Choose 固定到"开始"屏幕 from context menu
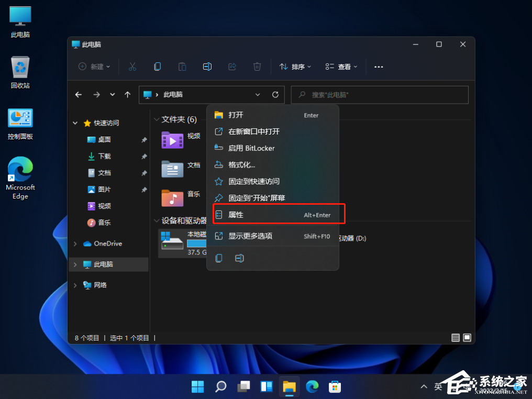Viewport: 532px width, 399px height. pyautogui.click(x=273, y=198)
